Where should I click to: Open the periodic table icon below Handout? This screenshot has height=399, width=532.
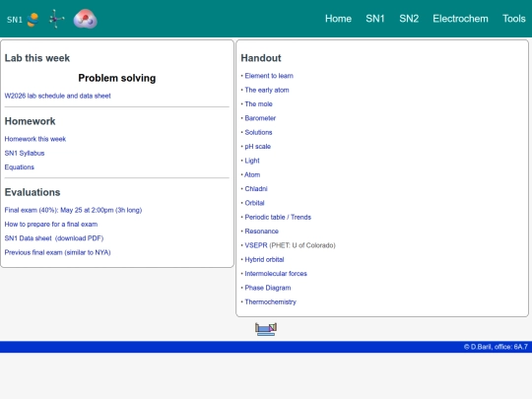(266, 329)
